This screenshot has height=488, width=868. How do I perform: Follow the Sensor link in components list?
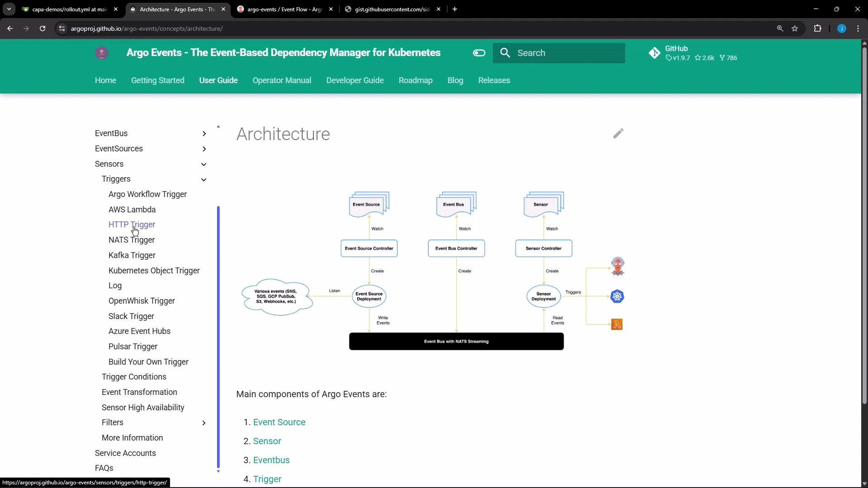coord(267,441)
